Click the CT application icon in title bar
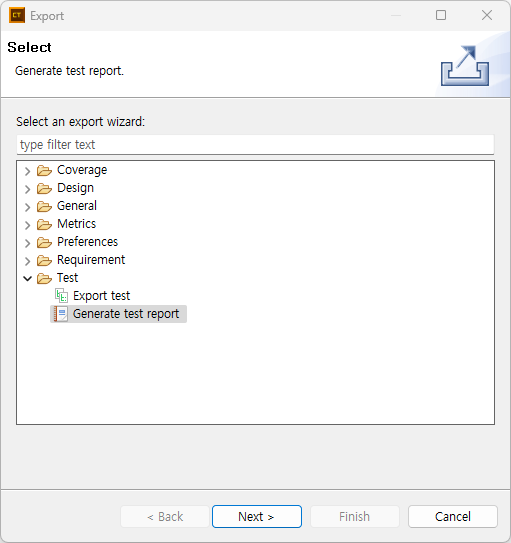 pyautogui.click(x=17, y=15)
